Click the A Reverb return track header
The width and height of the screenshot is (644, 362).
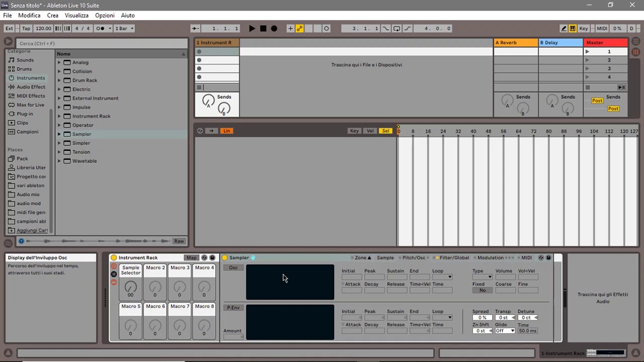point(516,43)
